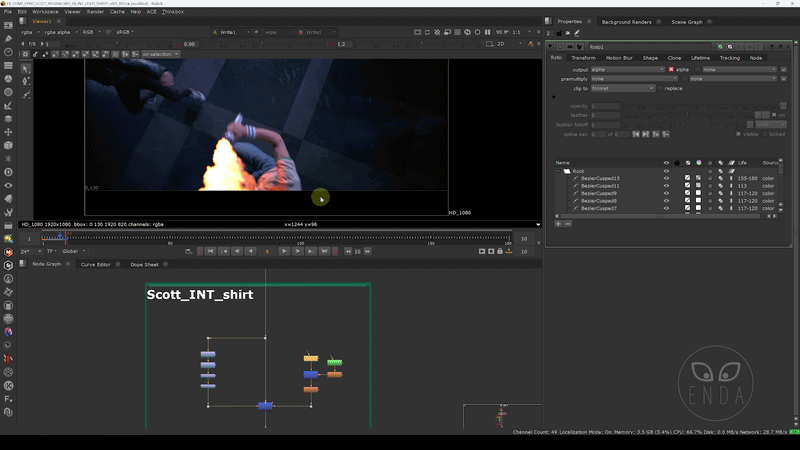Open the Global frame range dropdown
Screen dimensions: 800x450
pos(73,251)
